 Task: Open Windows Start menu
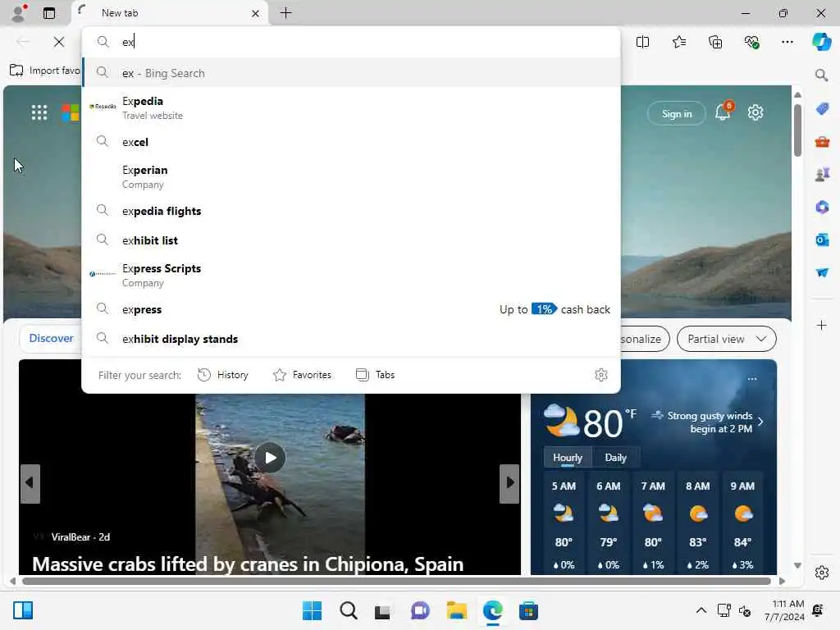coord(312,610)
